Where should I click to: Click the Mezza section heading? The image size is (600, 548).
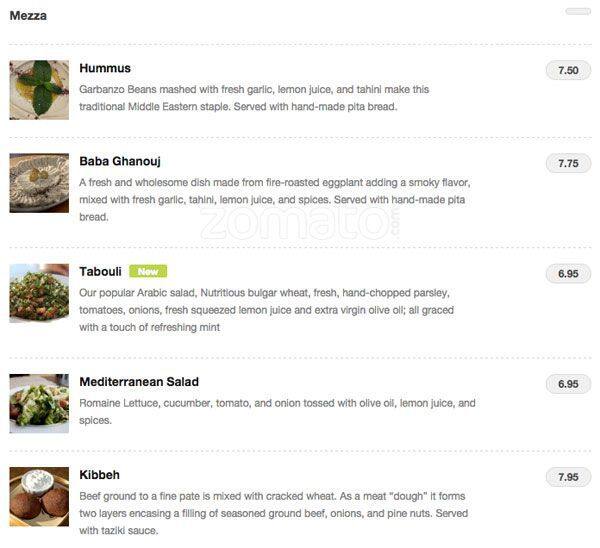tap(28, 16)
